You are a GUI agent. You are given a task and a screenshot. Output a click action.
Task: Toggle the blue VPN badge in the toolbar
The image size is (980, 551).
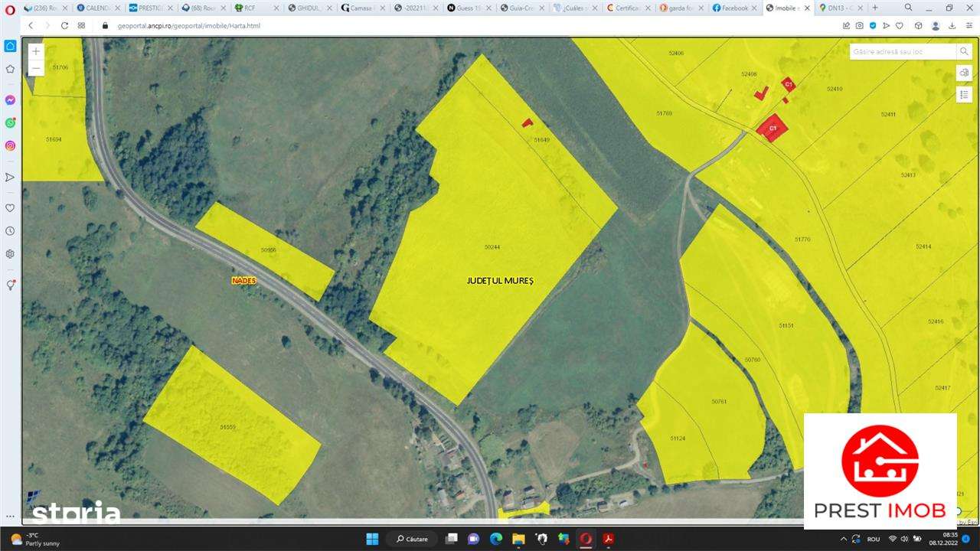click(x=874, y=25)
